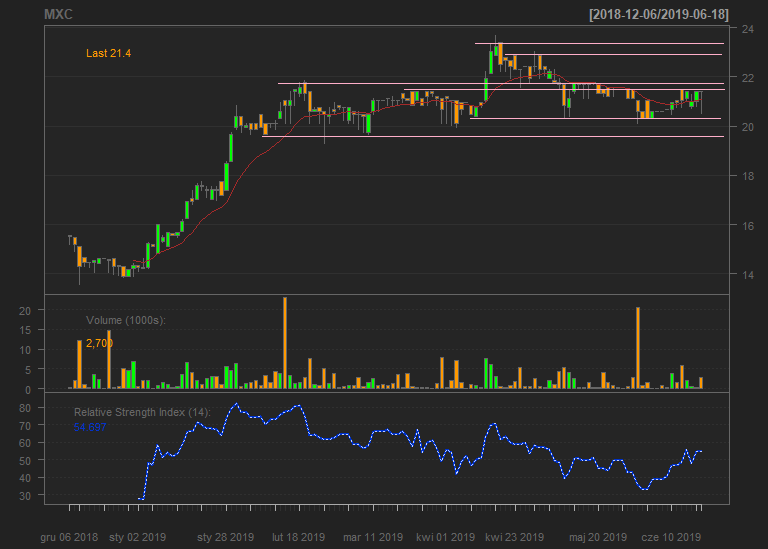Click the highest pink resistance line near 23.4
Image resolution: width=768 pixels, height=549 pixels.
[x=599, y=44]
